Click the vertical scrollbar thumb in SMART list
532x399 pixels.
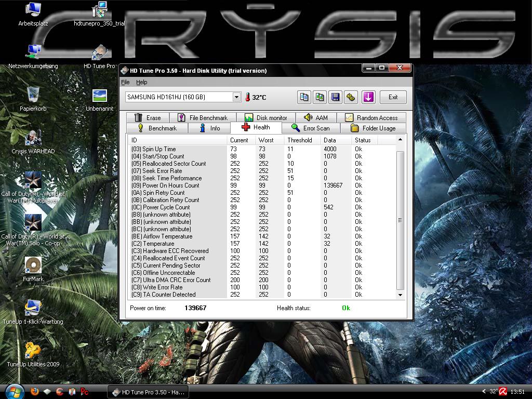pos(400,220)
